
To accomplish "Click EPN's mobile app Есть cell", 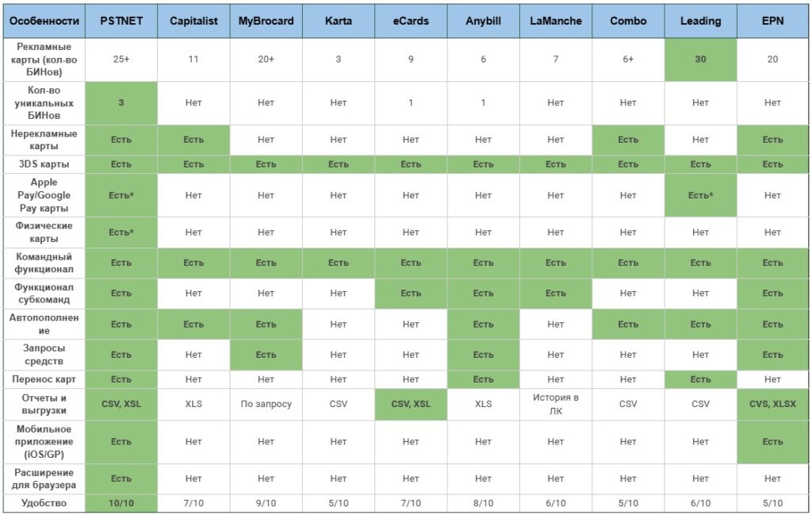I will 772,442.
